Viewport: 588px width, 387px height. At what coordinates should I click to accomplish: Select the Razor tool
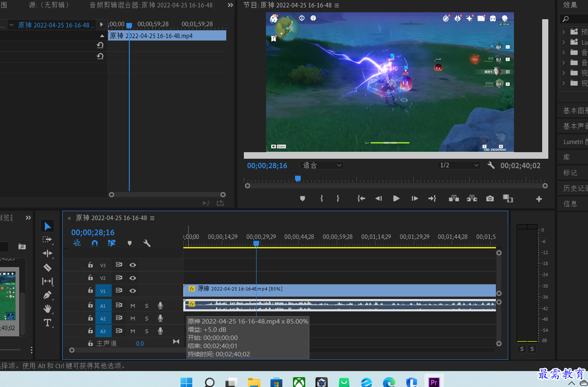point(47,268)
